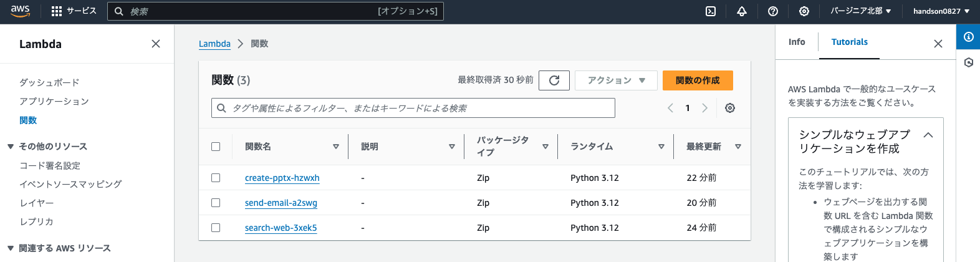980x262 pixels.
Task: Launch CloudShell terminal icon
Action: pyautogui.click(x=711, y=11)
